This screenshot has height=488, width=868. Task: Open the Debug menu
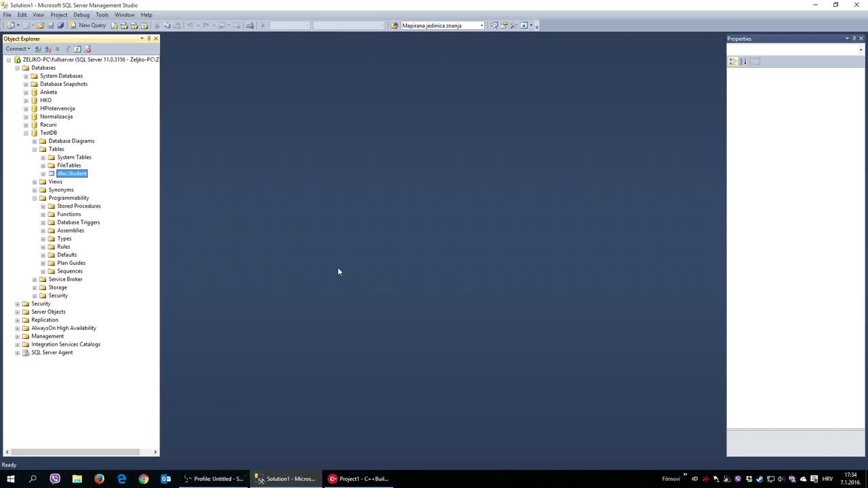point(81,14)
